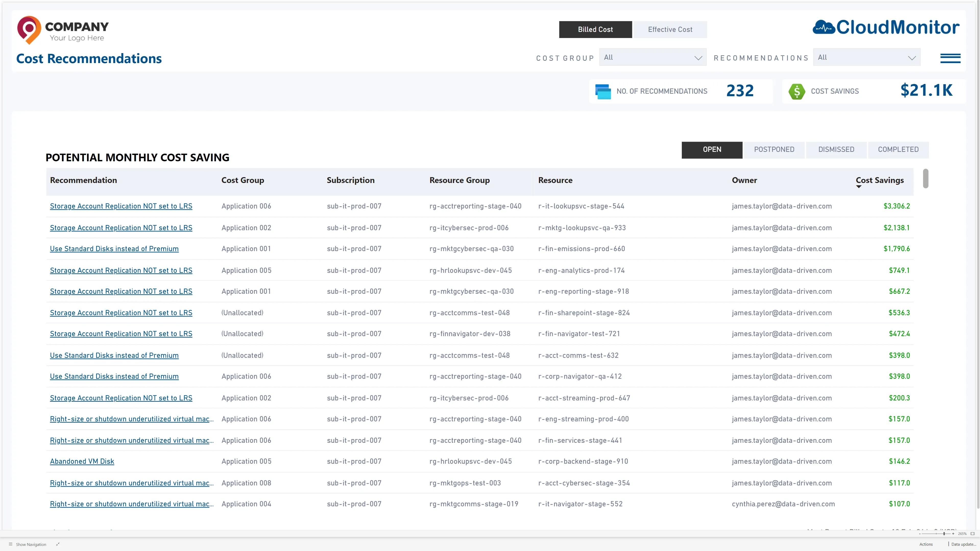
Task: Click the page vertical scrollbar on right edge
Action: [978, 255]
